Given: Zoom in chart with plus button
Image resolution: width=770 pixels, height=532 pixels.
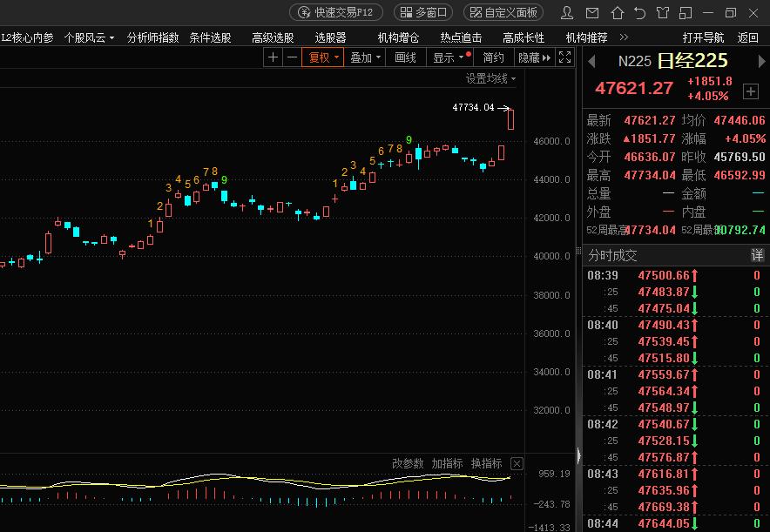Looking at the screenshot, I should point(273,57).
